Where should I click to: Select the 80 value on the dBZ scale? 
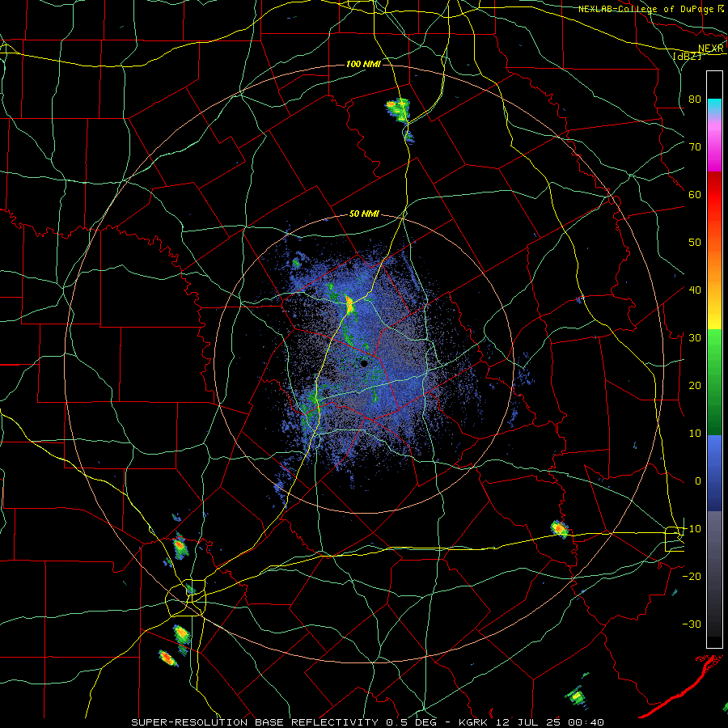[x=695, y=99]
